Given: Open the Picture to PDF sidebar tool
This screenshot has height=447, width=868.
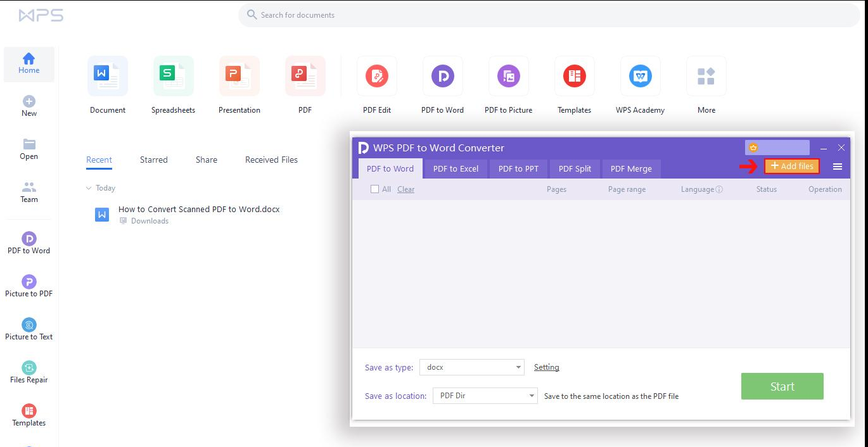Looking at the screenshot, I should pyautogui.click(x=29, y=287).
